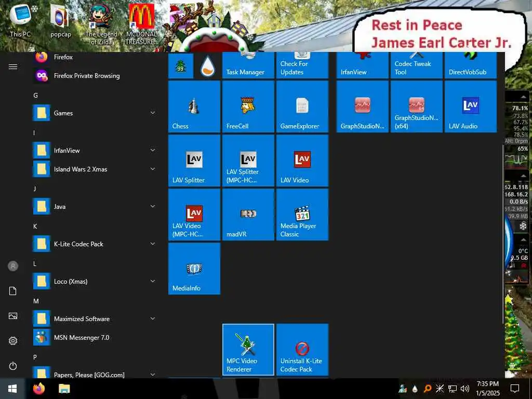Click the snowflake icon in system tray
The height and width of the screenshot is (399, 532).
coord(440,389)
